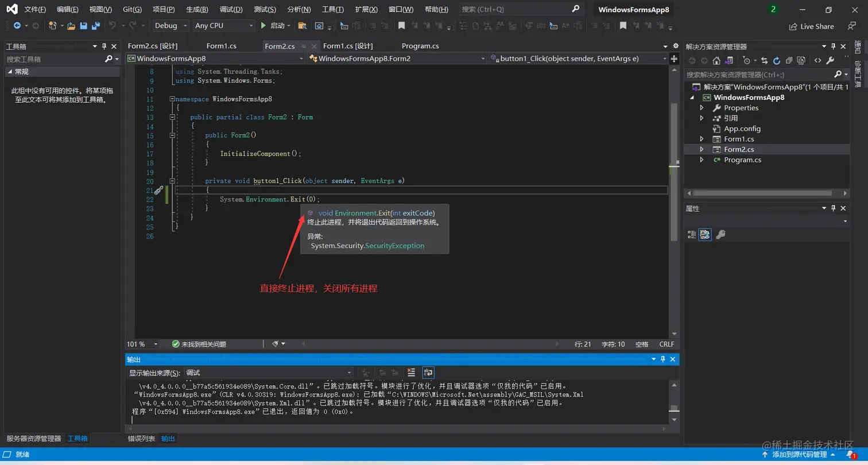868x465 pixels.
Task: Open the WindowsFormsApp8.Form2 class dropdown
Action: tap(398, 59)
